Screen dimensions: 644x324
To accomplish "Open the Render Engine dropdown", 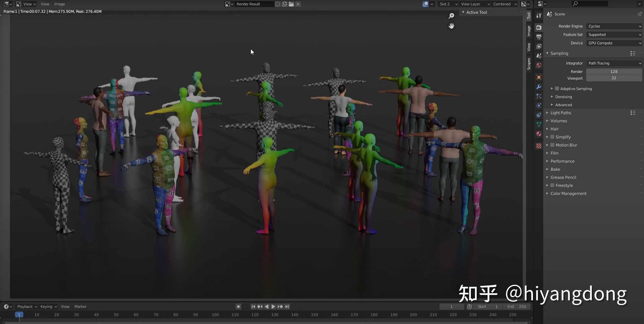I will point(614,26).
